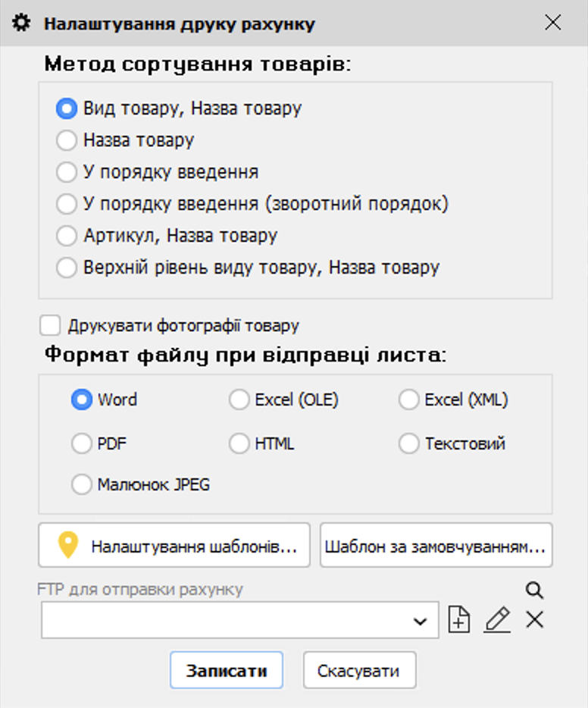Select sorting 'У порядку введення'

pos(67,172)
